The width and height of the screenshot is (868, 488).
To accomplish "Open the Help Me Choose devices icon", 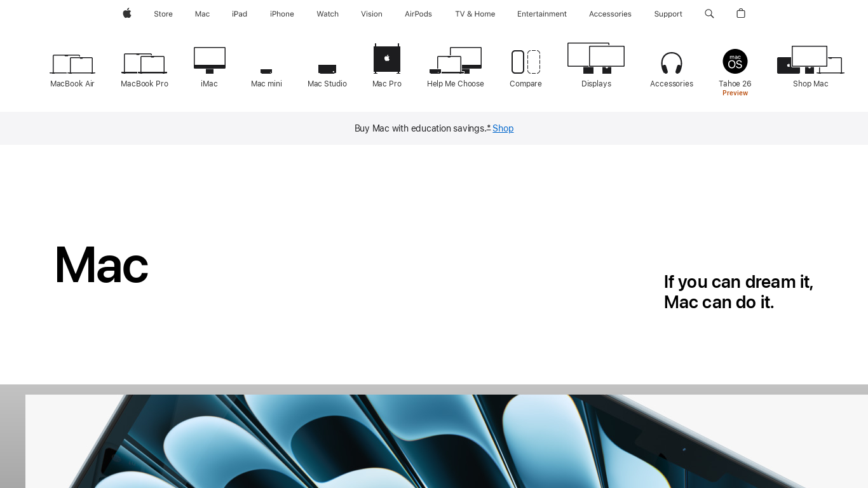I will (x=456, y=60).
